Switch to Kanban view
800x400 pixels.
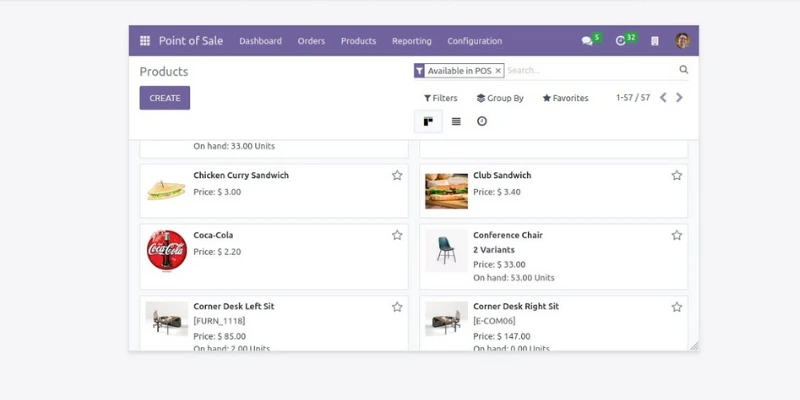coord(428,121)
